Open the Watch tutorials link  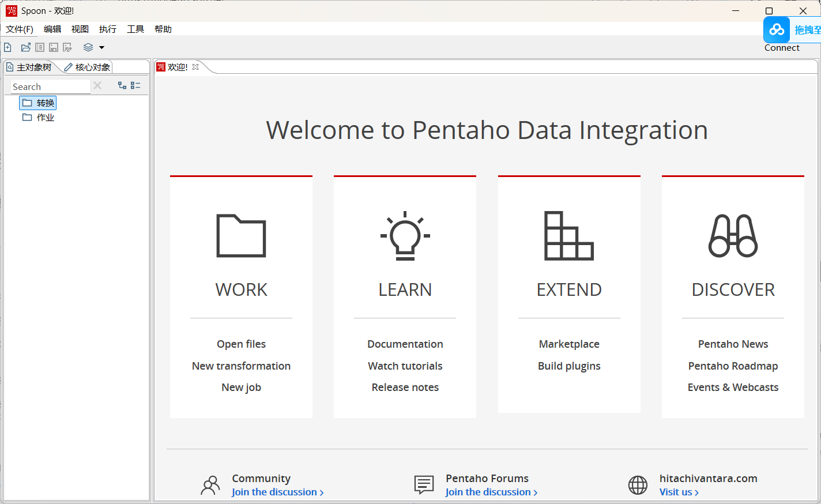[405, 366]
